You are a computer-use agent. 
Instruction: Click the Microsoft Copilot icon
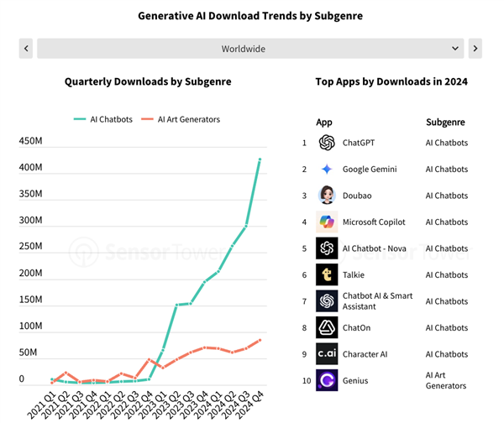click(327, 222)
